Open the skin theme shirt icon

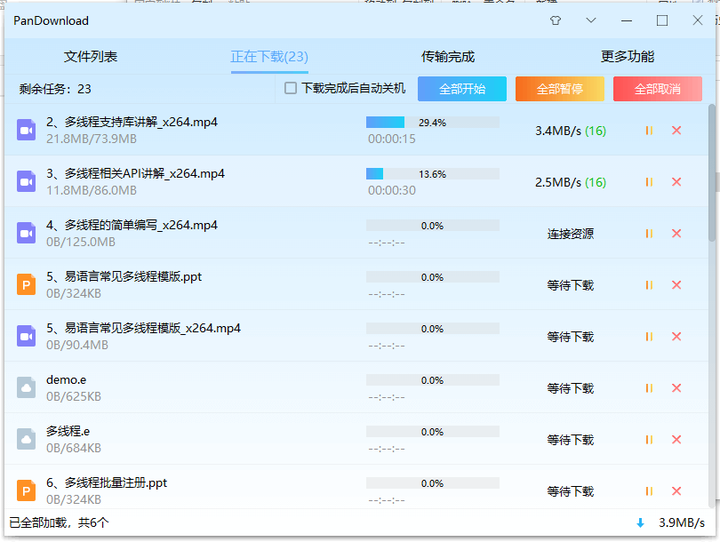point(556,20)
